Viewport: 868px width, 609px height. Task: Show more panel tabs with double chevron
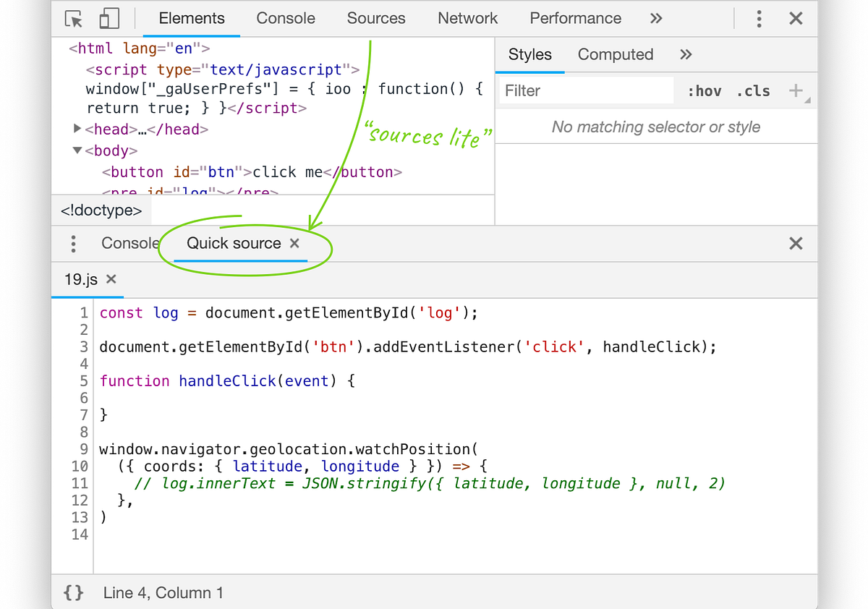pyautogui.click(x=656, y=19)
